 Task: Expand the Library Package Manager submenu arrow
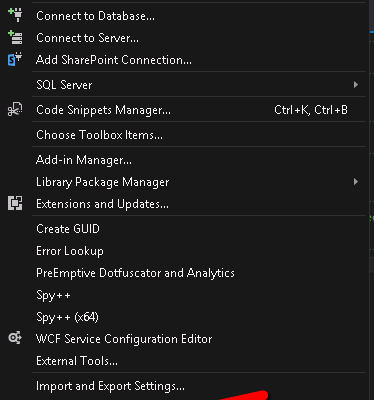(x=356, y=182)
